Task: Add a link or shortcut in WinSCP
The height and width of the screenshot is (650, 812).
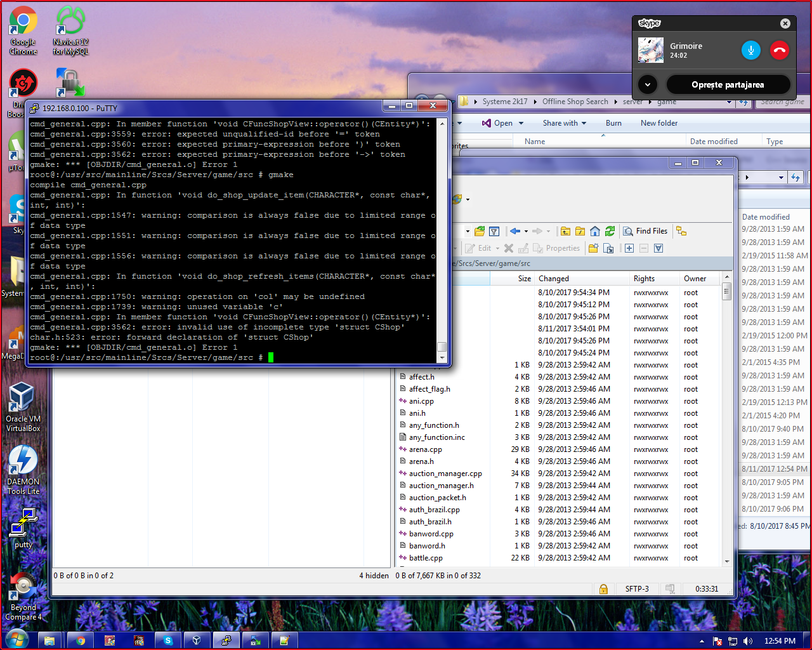Action: [x=608, y=248]
